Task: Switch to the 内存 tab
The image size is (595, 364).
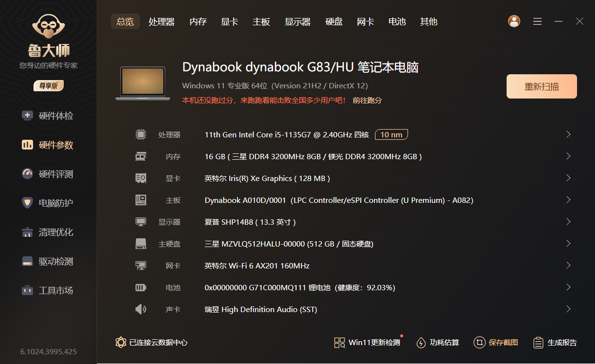Action: tap(198, 22)
